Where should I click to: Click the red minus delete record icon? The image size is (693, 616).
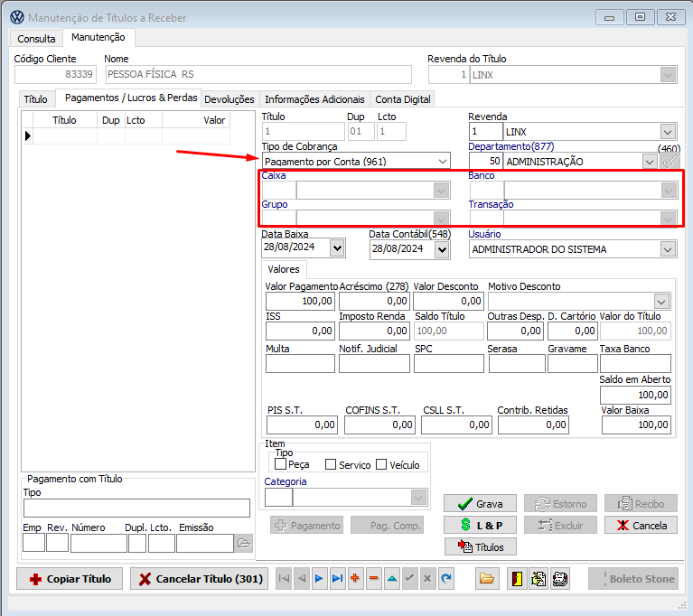point(373,578)
